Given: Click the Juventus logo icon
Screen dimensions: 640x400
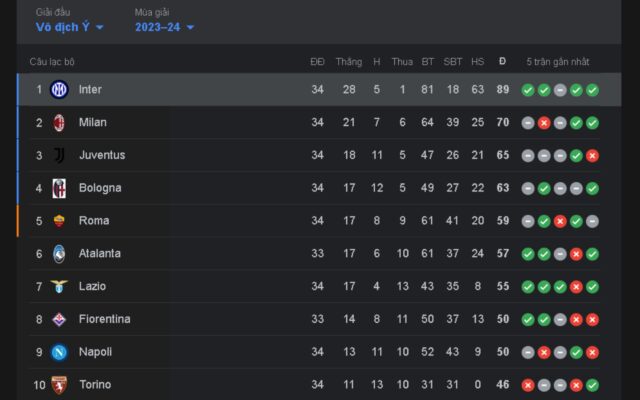Looking at the screenshot, I should pyautogui.click(x=58, y=155).
